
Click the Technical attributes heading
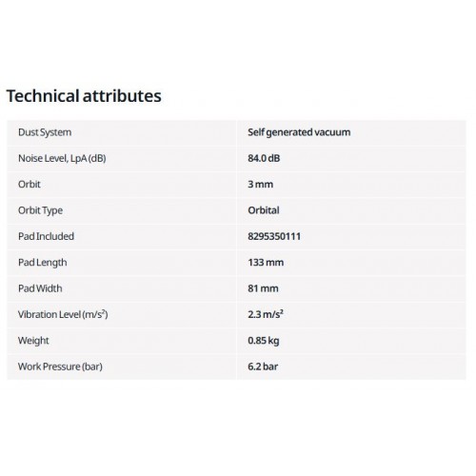pos(84,96)
